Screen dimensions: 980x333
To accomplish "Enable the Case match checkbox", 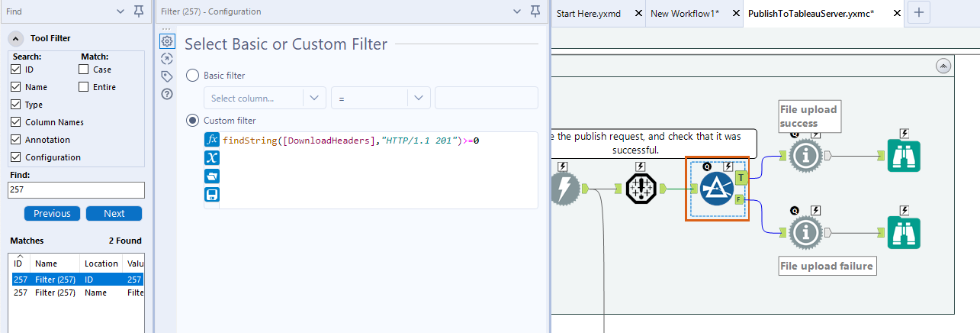I will click(x=84, y=70).
